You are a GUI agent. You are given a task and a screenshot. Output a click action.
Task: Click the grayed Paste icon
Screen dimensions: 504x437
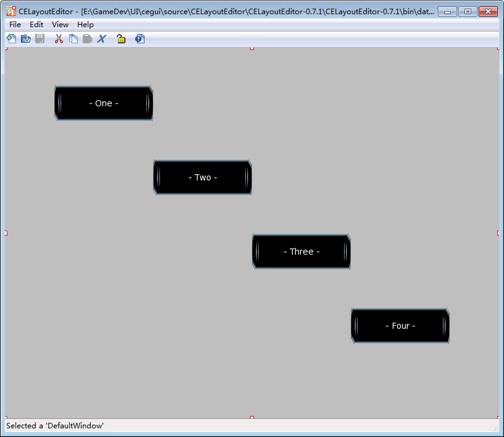(87, 39)
